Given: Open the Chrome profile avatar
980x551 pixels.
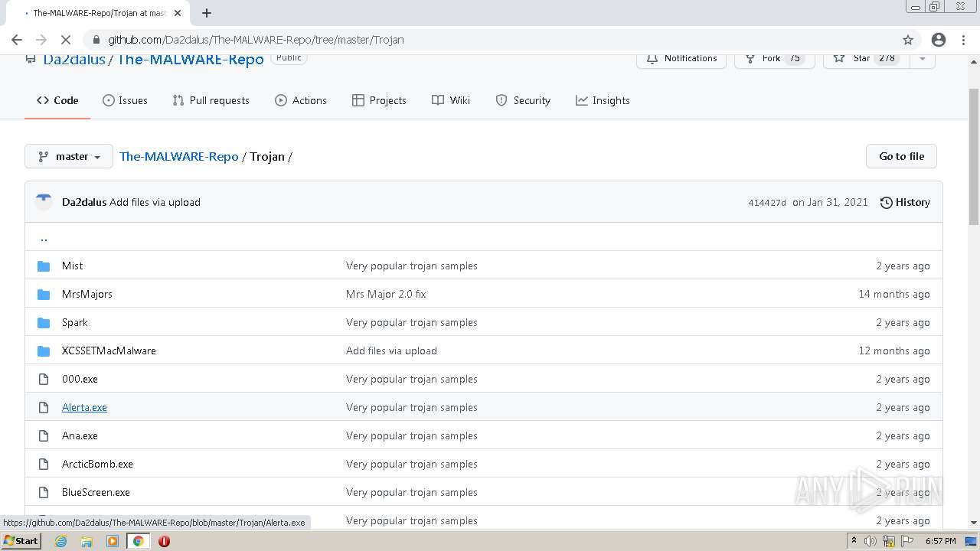Looking at the screenshot, I should [939, 40].
